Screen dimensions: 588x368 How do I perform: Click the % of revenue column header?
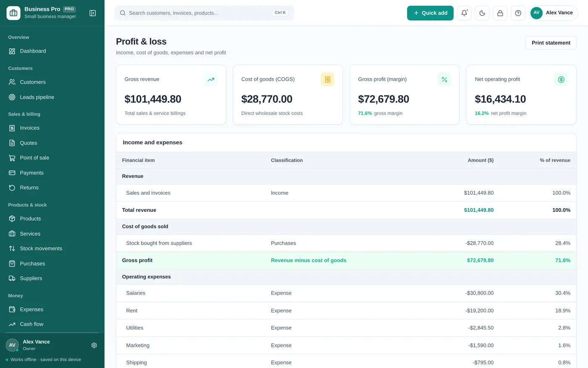(555, 160)
